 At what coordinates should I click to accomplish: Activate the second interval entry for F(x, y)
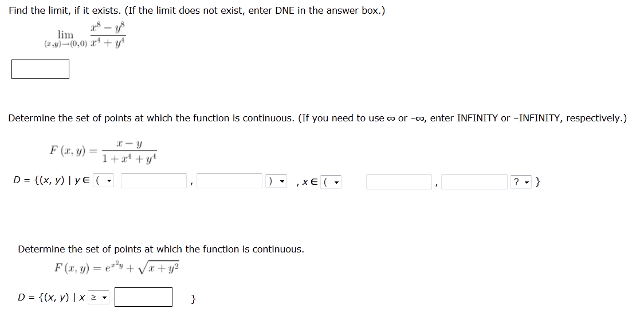tap(228, 181)
